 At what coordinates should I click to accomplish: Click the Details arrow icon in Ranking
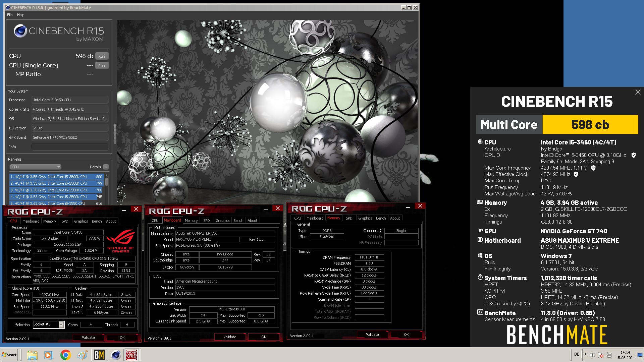106,167
